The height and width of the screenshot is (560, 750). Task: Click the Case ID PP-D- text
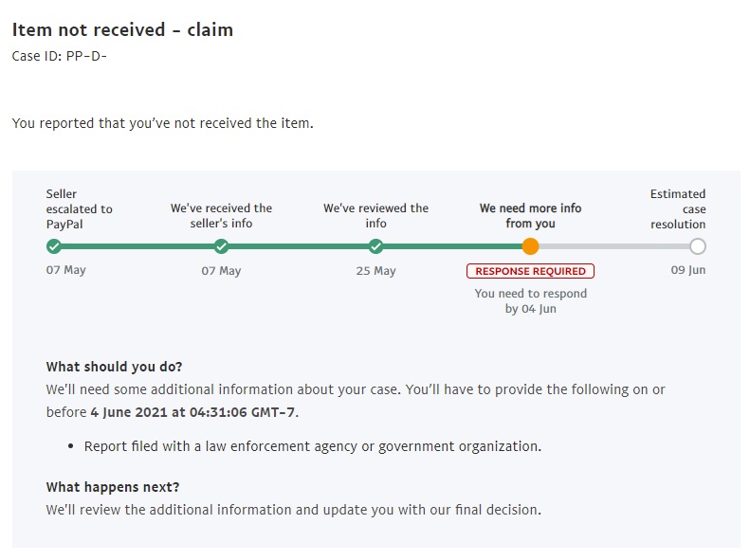point(60,56)
